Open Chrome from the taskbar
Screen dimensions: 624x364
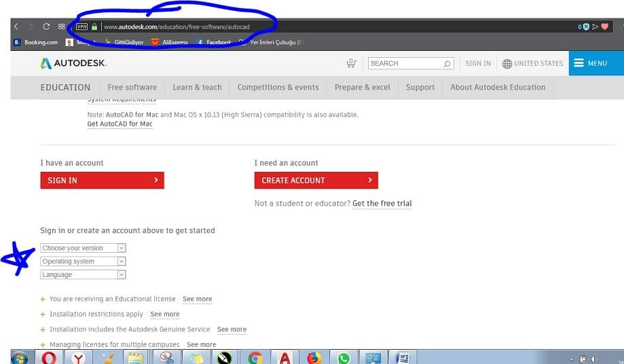point(255,357)
